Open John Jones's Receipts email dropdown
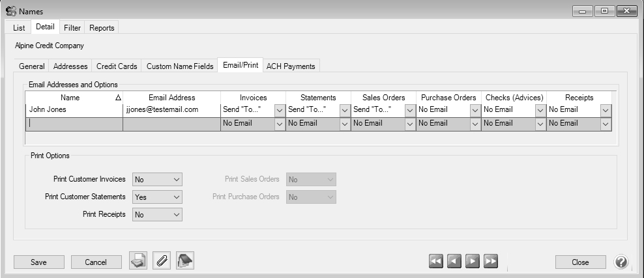 606,110
